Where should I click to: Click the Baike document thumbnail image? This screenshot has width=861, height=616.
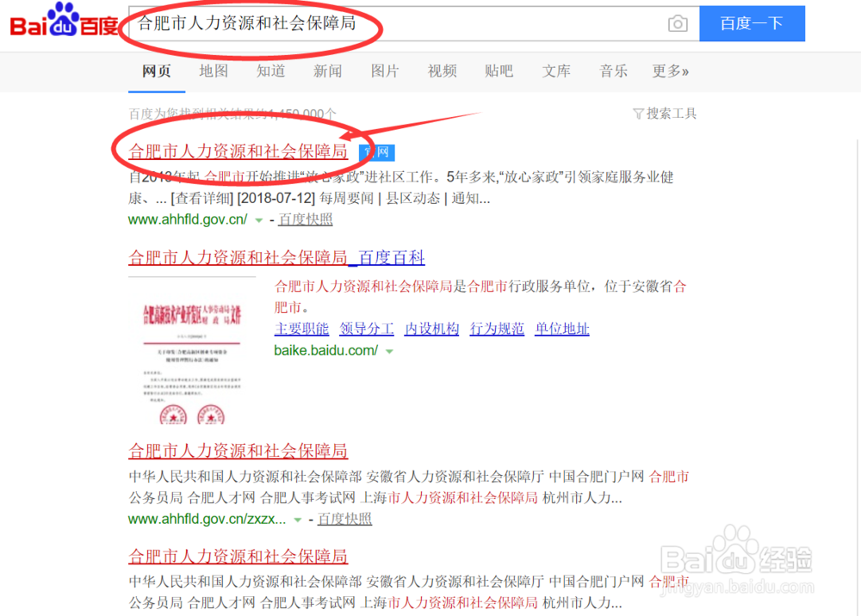(192, 351)
